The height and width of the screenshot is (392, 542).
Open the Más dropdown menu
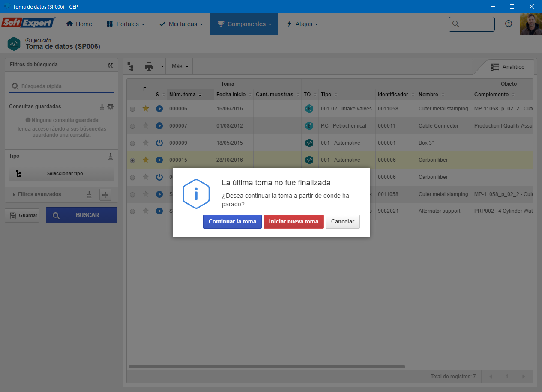[180, 66]
